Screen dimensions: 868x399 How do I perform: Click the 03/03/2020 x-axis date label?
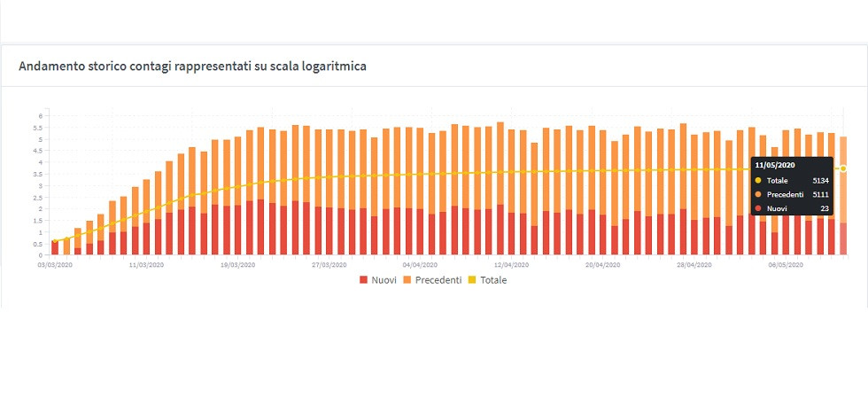[55, 264]
